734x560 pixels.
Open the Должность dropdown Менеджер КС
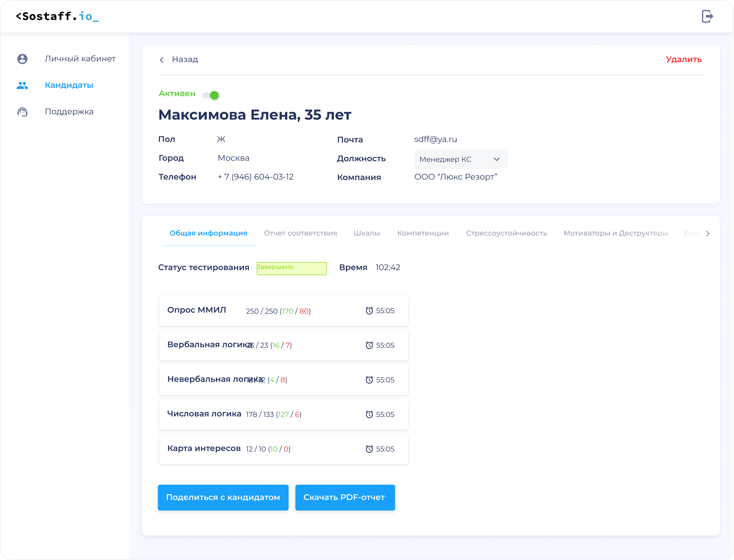[461, 159]
